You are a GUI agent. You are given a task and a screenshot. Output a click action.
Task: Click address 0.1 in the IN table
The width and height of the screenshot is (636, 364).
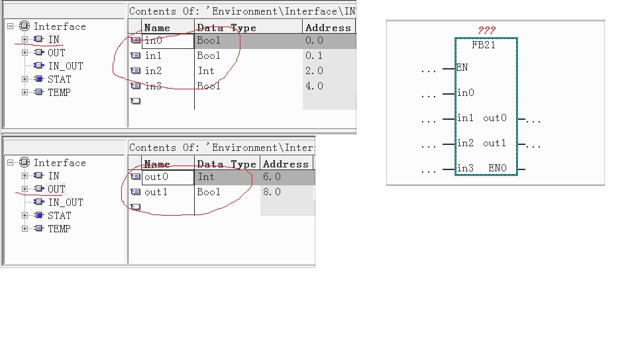click(314, 56)
